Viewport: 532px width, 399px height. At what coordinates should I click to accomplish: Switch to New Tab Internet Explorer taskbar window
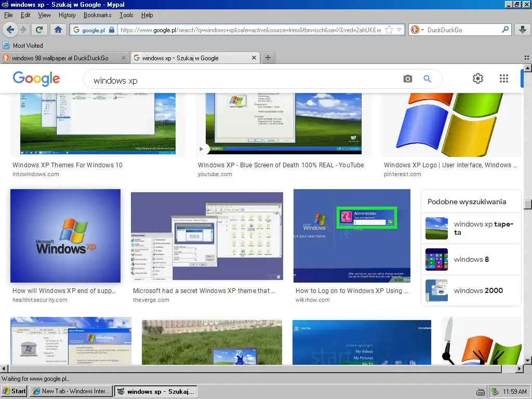coord(71,391)
